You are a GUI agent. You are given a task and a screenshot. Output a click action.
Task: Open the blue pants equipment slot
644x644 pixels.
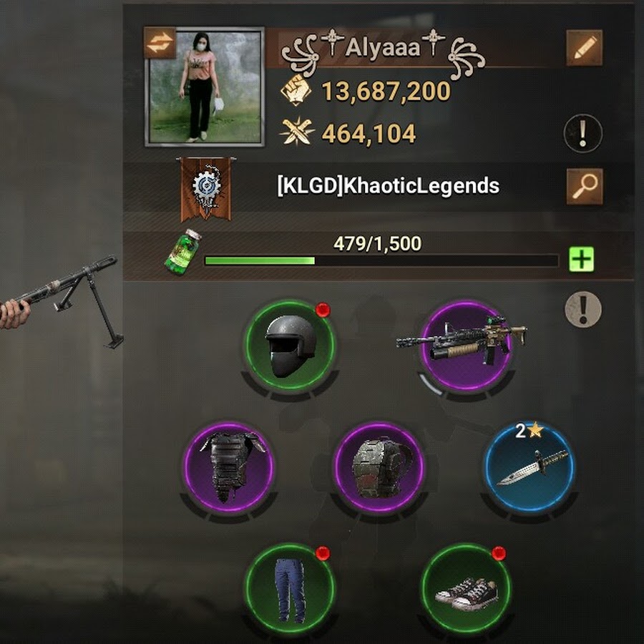[x=291, y=588]
